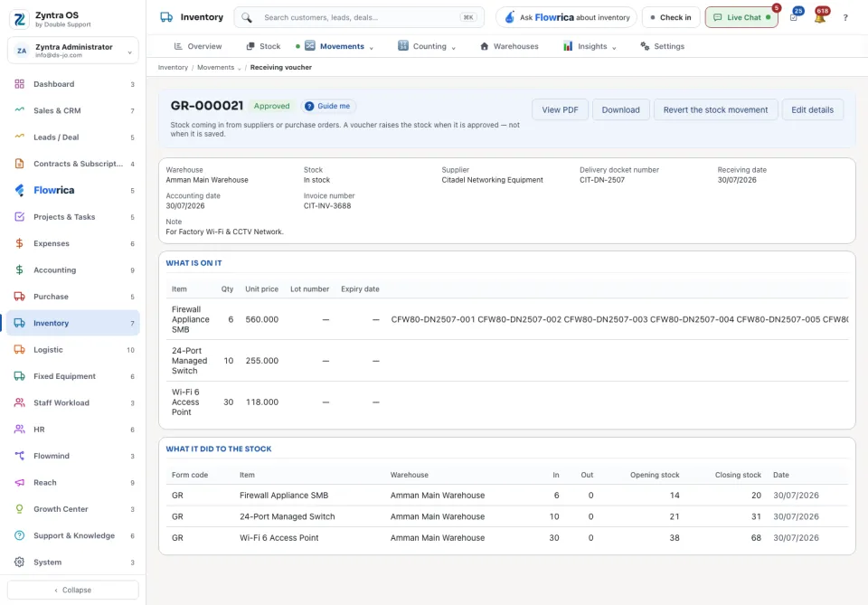Click the Download button
This screenshot has width=868, height=605.
tap(620, 109)
